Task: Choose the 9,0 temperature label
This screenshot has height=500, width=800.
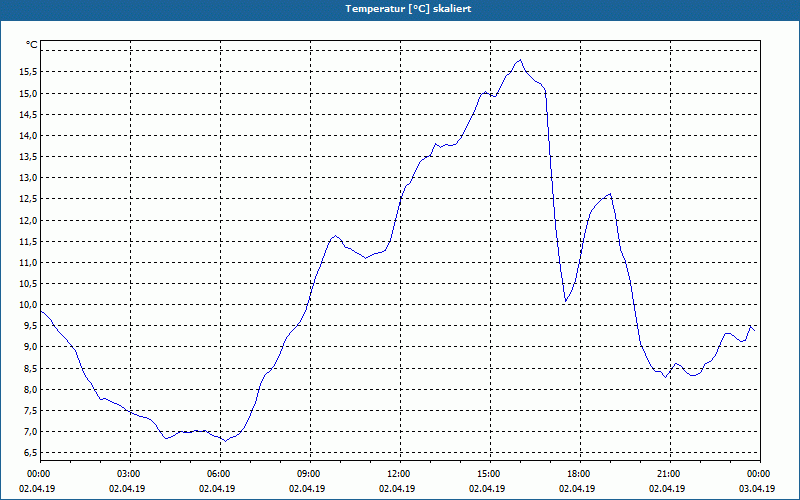Action: (30, 347)
